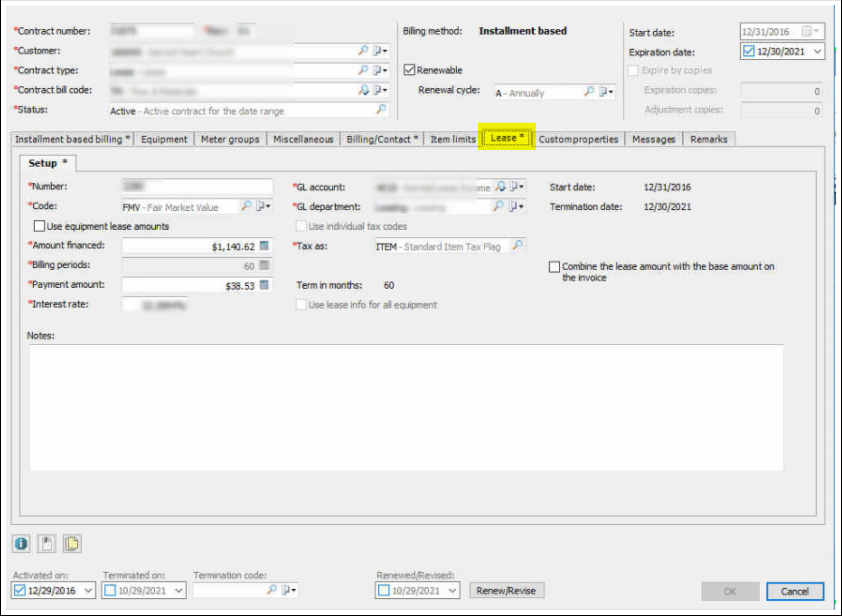Viewport: 842px width, 616px height.
Task: Open the Renewal cycle lookup magnifier
Action: coord(589,91)
